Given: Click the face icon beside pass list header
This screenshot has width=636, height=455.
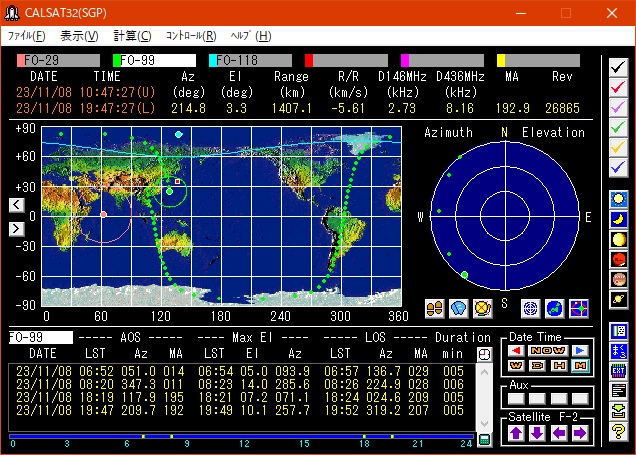Looking at the screenshot, I should [485, 354].
